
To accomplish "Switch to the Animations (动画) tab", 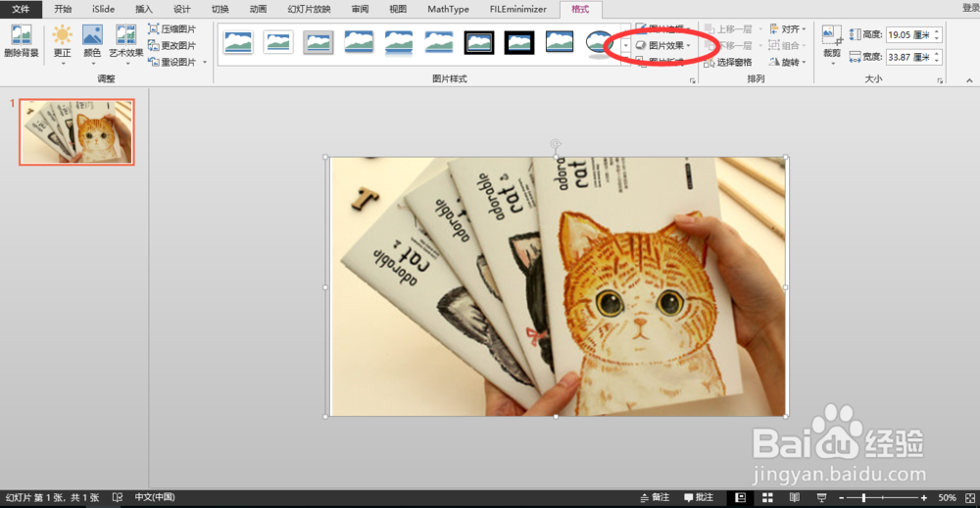I will [258, 10].
